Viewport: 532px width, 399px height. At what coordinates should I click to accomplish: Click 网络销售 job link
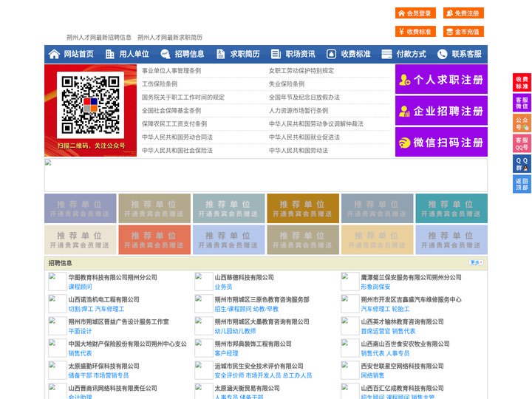372,375
